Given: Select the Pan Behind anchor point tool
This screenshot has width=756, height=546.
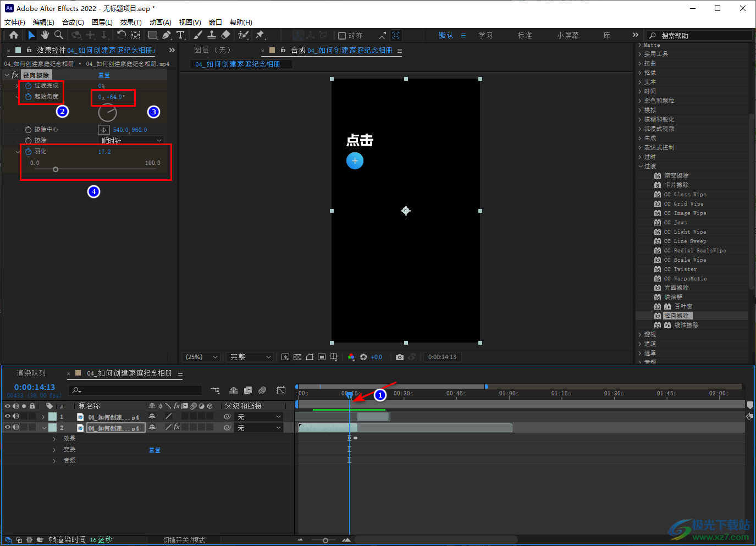Looking at the screenshot, I should (x=135, y=35).
